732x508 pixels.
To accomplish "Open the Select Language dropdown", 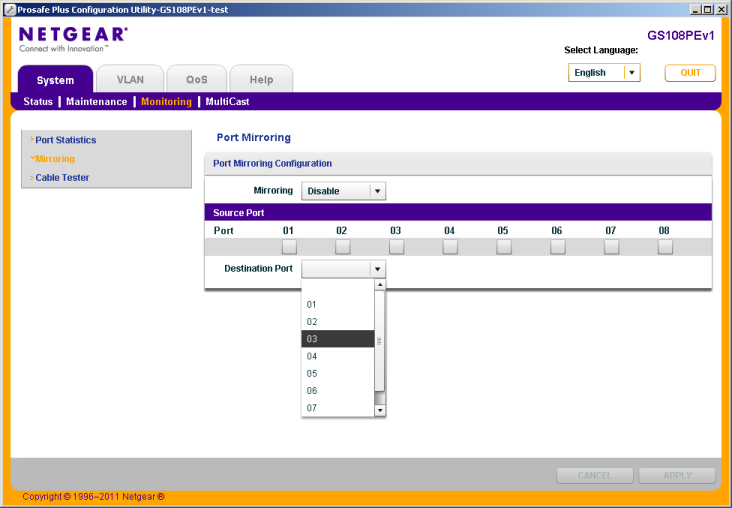I will (x=604, y=72).
